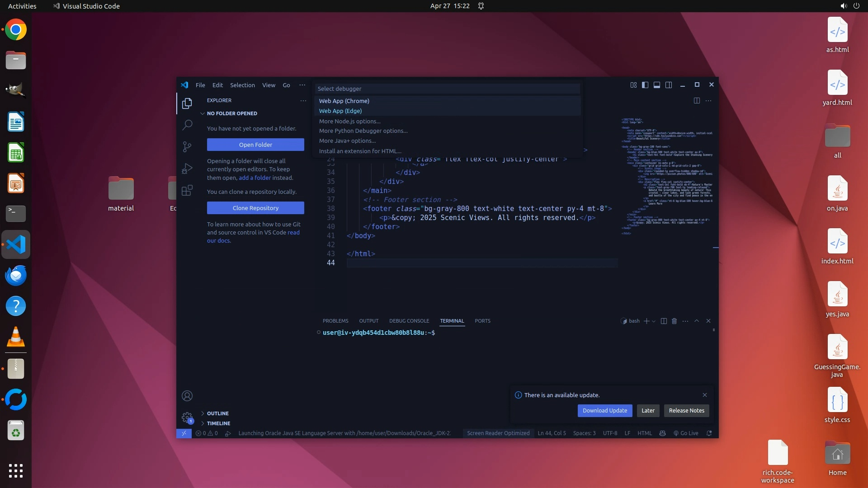
Task: Expand the TIMELINE section
Action: (218, 423)
